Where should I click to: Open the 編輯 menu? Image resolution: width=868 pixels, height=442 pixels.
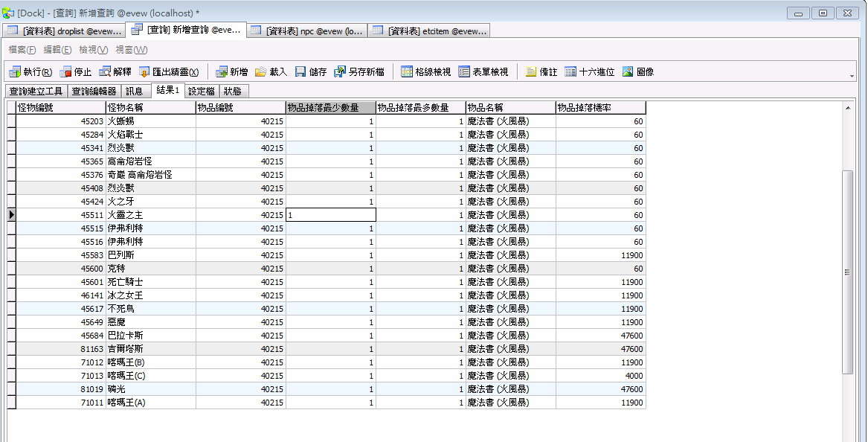[57, 50]
